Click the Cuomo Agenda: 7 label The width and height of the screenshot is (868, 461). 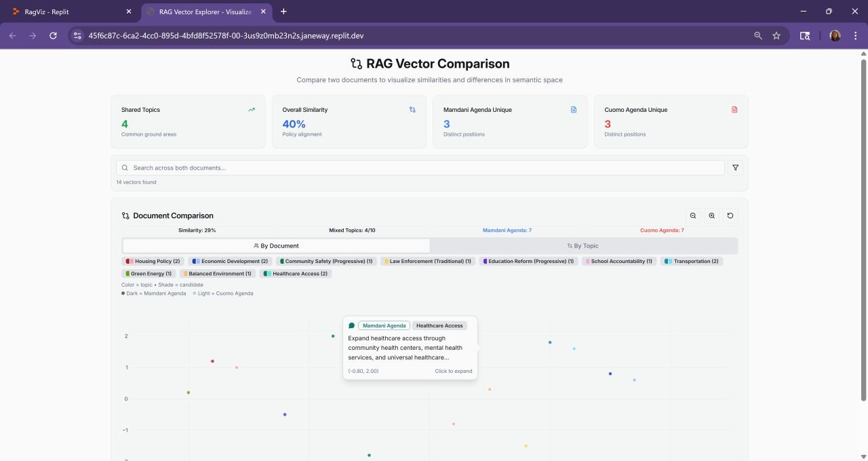click(x=662, y=230)
